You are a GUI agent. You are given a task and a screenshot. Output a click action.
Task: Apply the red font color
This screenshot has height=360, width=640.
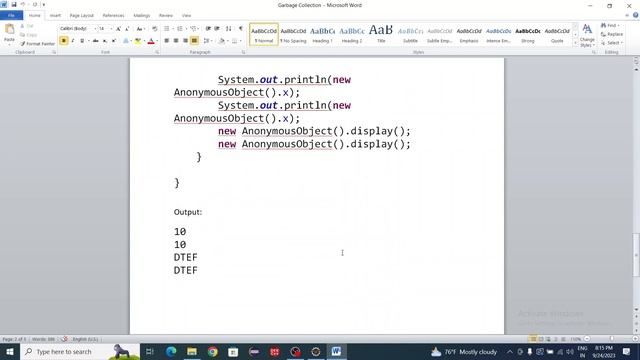[x=151, y=41]
